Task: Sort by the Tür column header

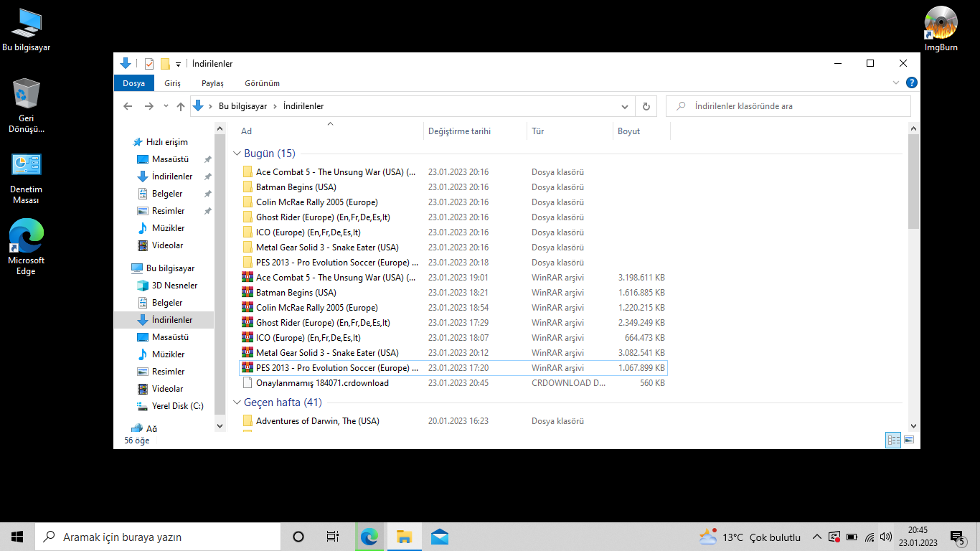Action: (x=570, y=131)
